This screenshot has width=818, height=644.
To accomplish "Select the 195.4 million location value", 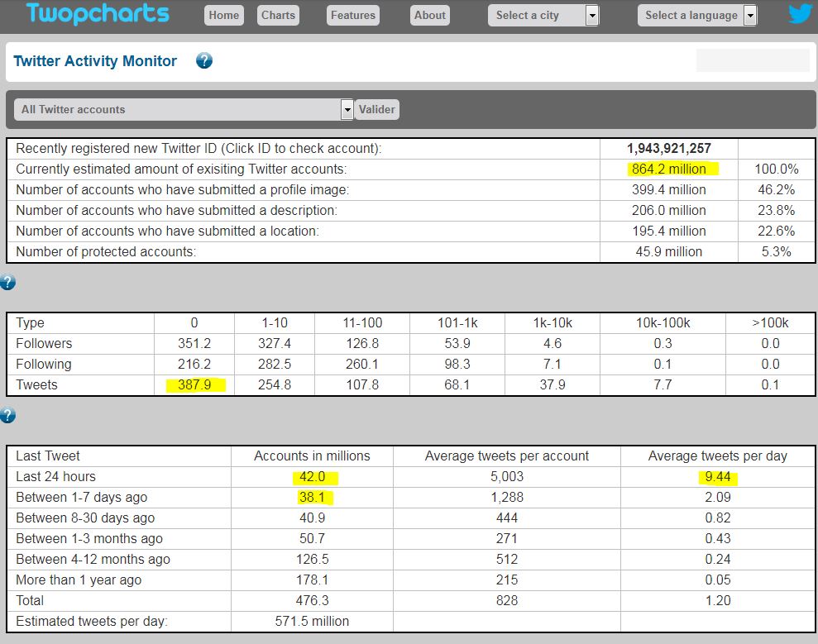I will (669, 231).
